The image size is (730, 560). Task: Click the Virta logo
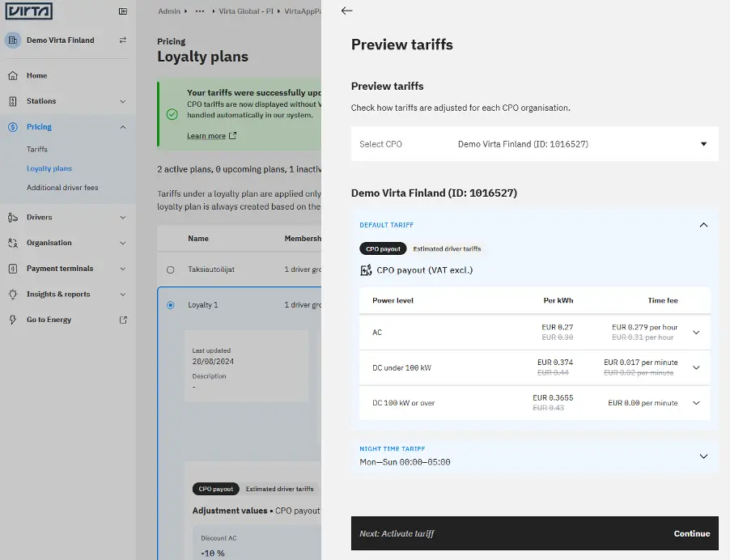[28, 11]
